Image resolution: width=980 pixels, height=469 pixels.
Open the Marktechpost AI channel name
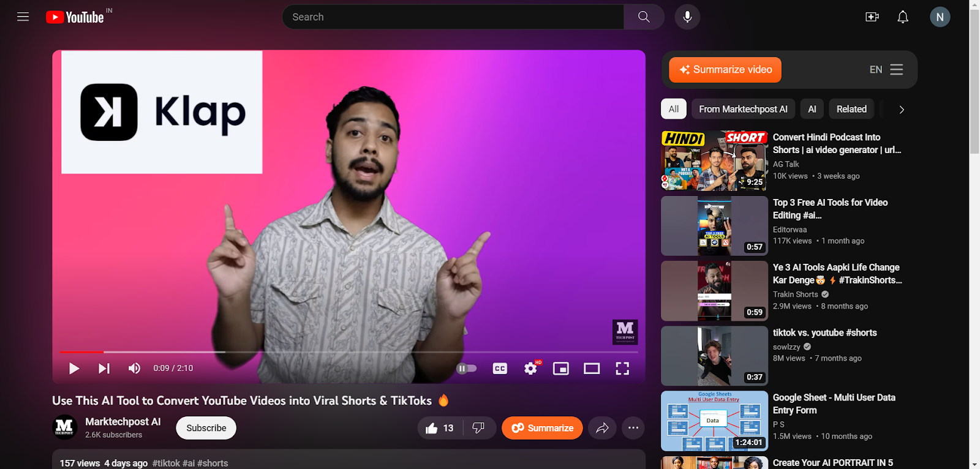tap(123, 422)
